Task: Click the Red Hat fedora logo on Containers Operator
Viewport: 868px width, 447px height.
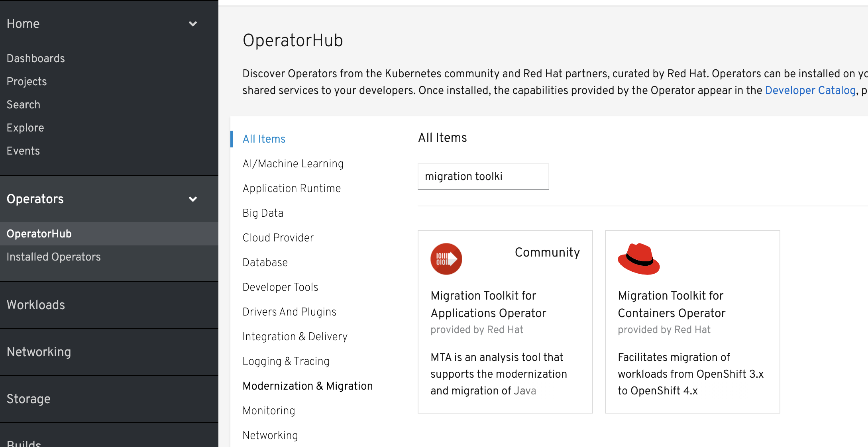Action: (638, 259)
